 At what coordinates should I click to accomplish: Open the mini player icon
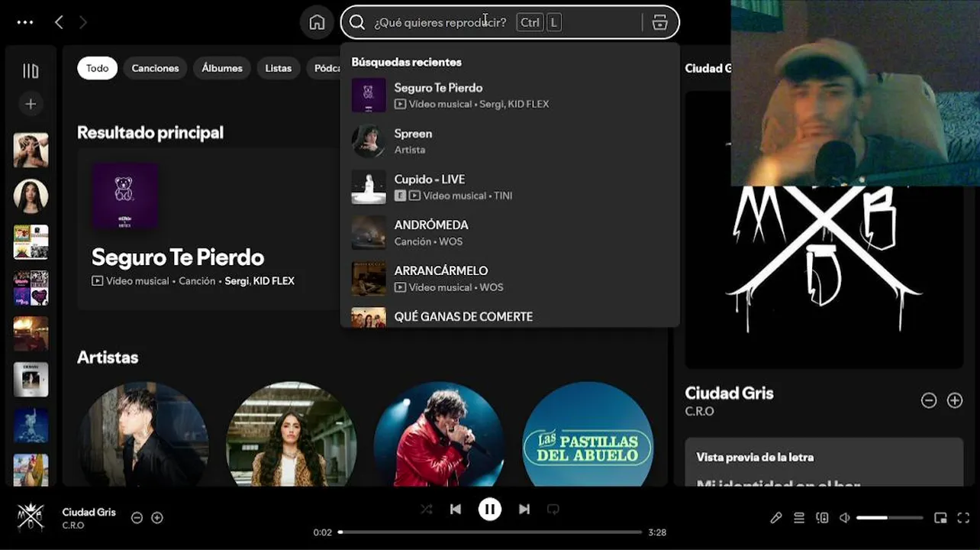(940, 517)
